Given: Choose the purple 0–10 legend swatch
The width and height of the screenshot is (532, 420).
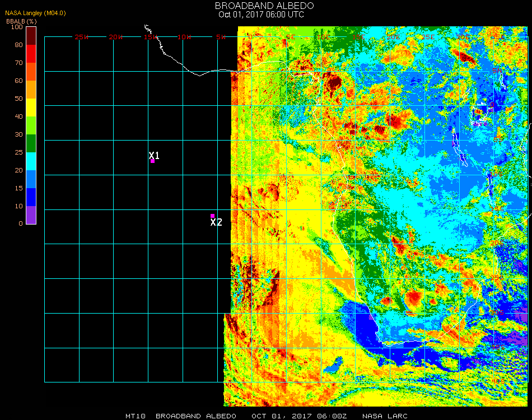Looking at the screenshot, I should [x=31, y=215].
